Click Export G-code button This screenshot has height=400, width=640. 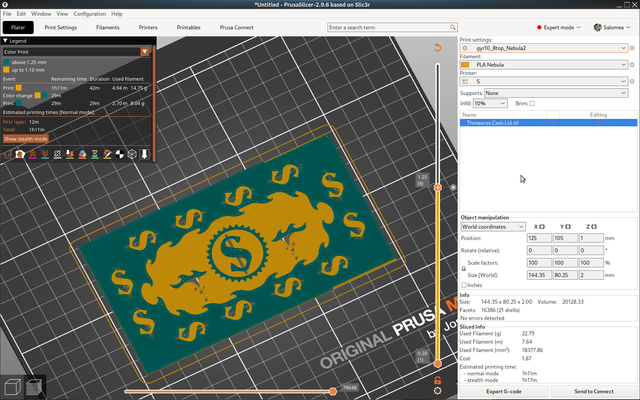click(504, 391)
